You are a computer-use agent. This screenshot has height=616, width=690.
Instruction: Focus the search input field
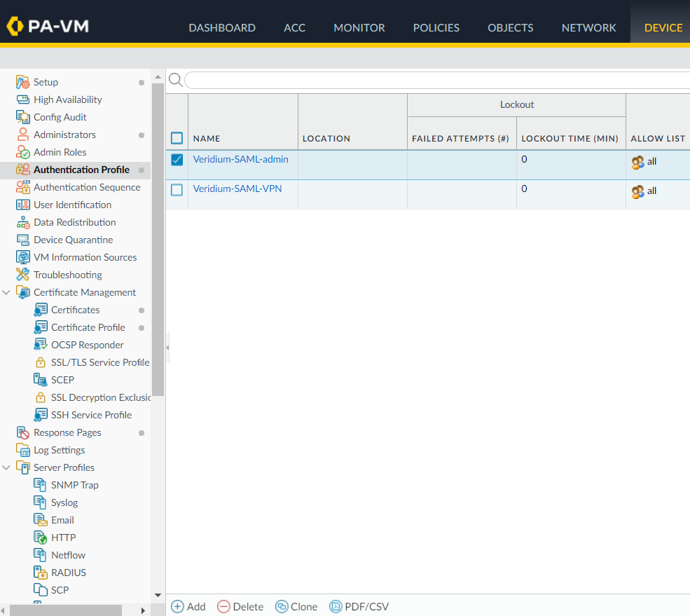(x=434, y=80)
